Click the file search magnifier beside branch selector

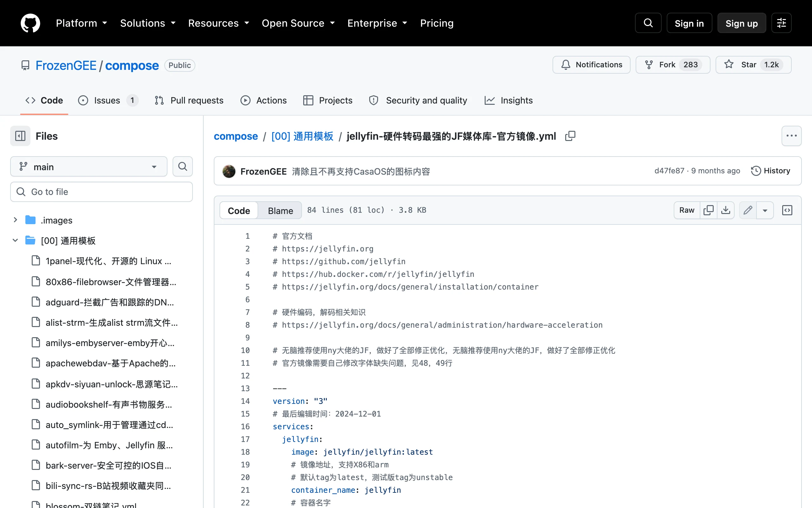[182, 166]
